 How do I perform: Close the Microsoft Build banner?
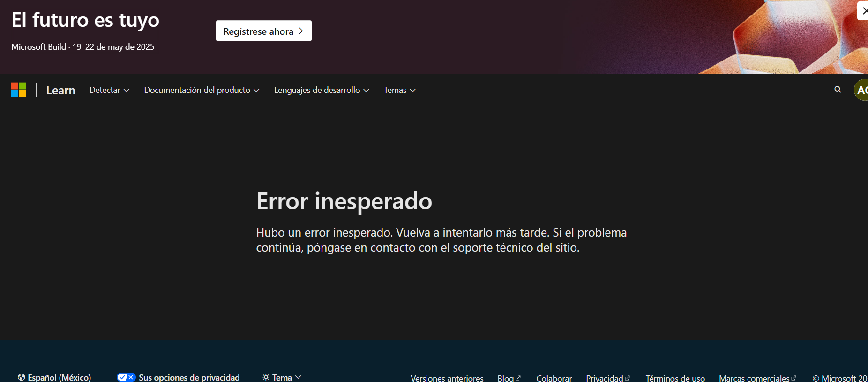coord(863,11)
